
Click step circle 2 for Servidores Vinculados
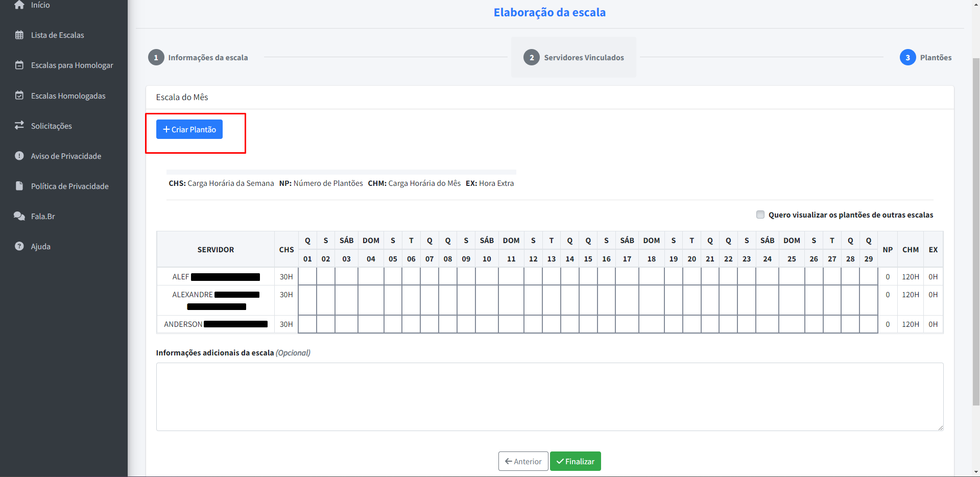(532, 58)
